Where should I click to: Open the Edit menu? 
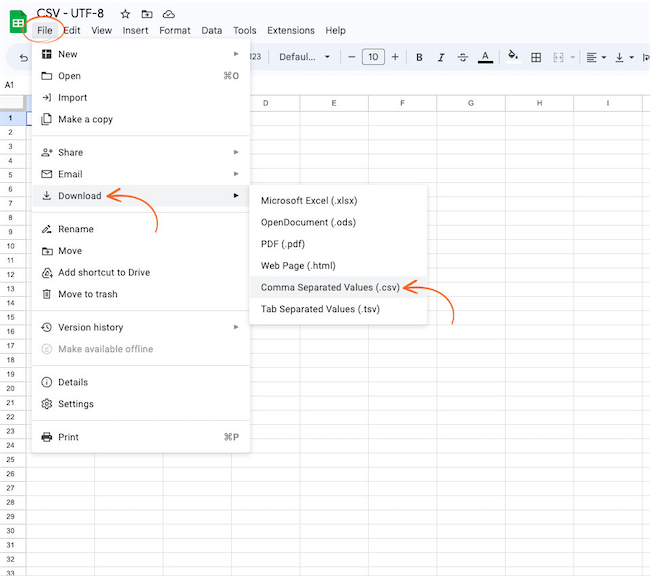(72, 30)
